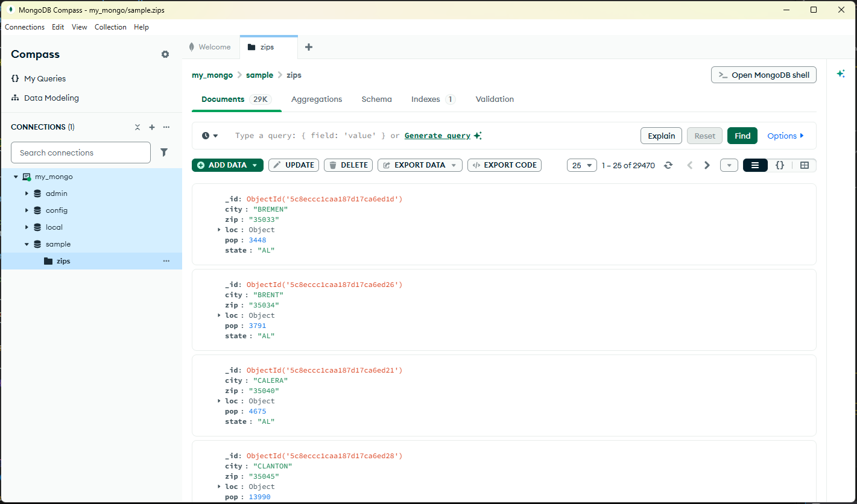Switch to the Aggregations tab
Screen dimensions: 857x504
317,99
